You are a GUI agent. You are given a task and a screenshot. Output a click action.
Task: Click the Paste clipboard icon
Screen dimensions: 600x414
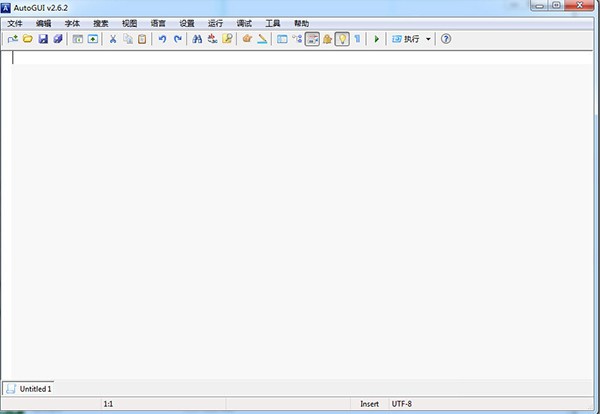pos(143,39)
